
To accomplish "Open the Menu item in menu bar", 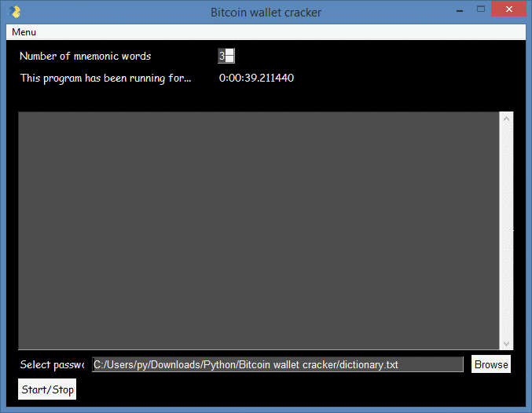I will coord(24,32).
